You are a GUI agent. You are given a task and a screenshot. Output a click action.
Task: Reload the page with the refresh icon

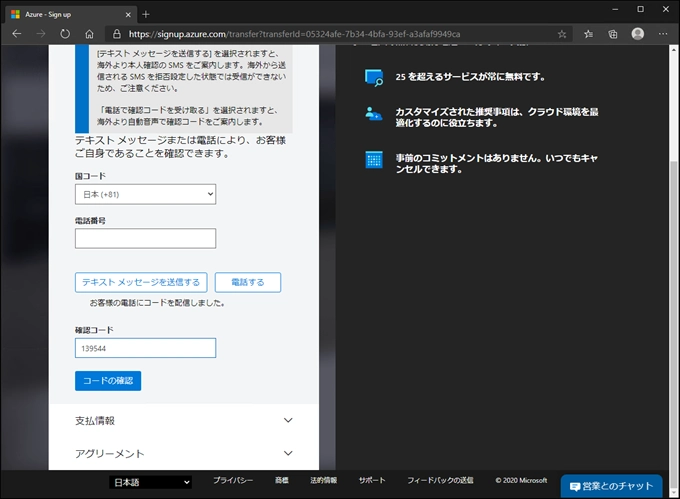[x=65, y=34]
